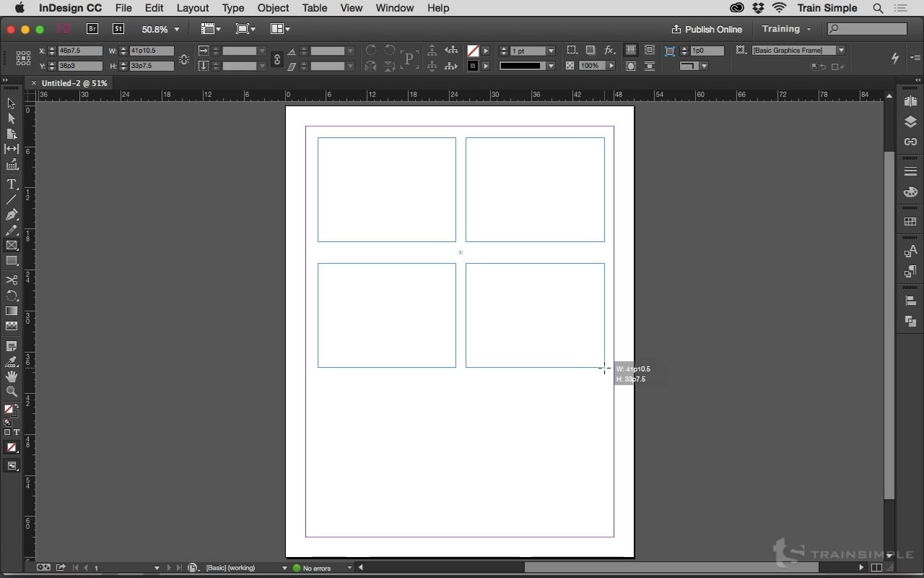Click the fill and stroke swatch in toolbox
The image size is (924, 578).
pos(10,410)
